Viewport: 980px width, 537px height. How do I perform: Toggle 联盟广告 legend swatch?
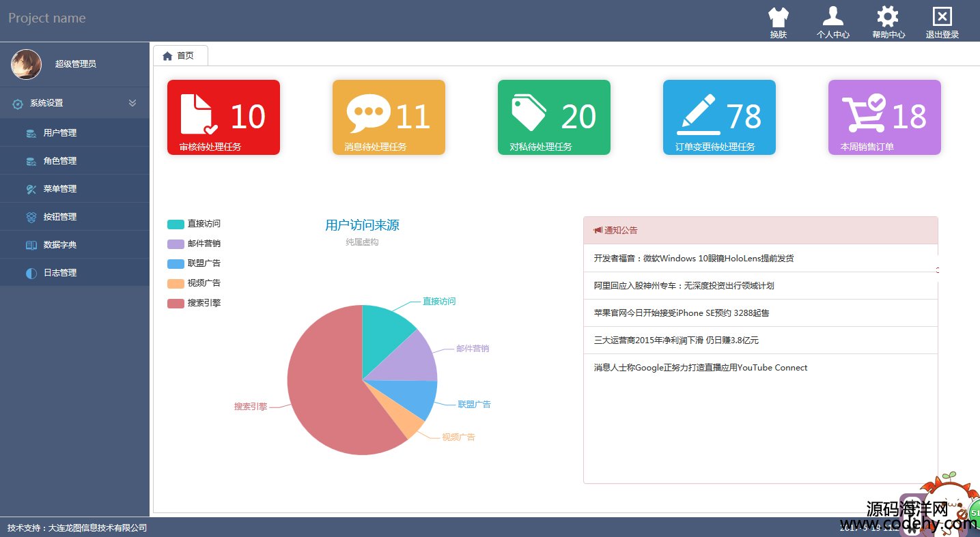point(176,263)
